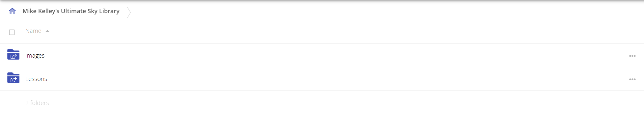Click the blank header area right of Name
The width and height of the screenshot is (644, 132).
click(x=329, y=31)
